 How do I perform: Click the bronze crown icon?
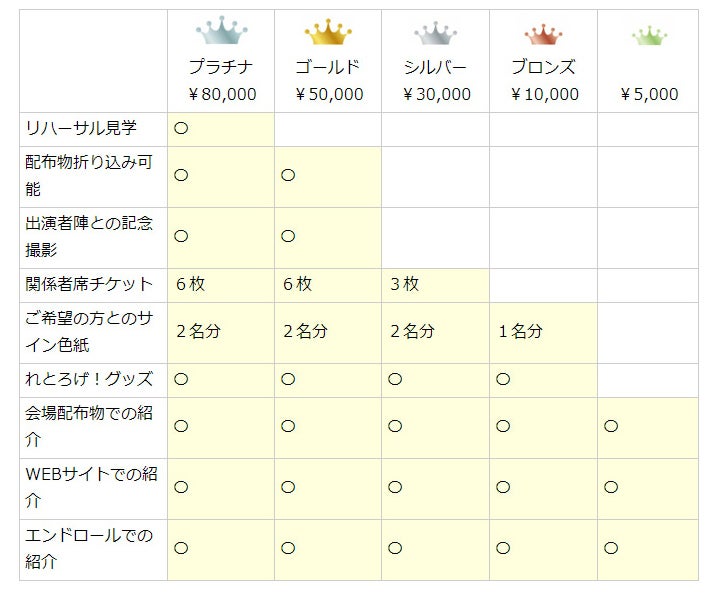[x=543, y=36]
